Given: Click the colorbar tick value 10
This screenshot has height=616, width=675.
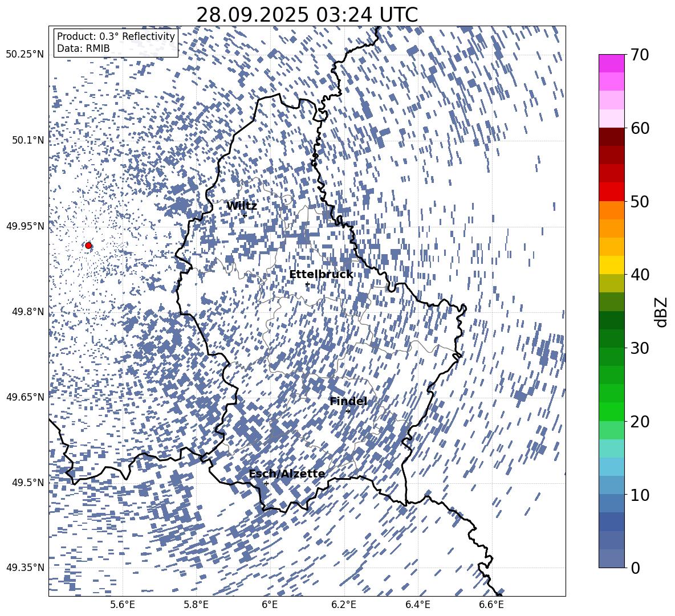Looking at the screenshot, I should click(639, 495).
